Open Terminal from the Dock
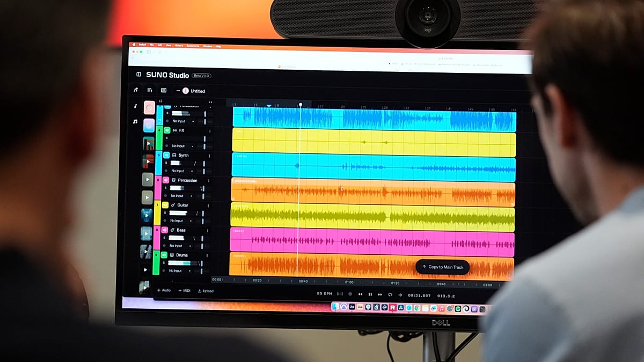This screenshot has width=644, height=362. (482, 309)
